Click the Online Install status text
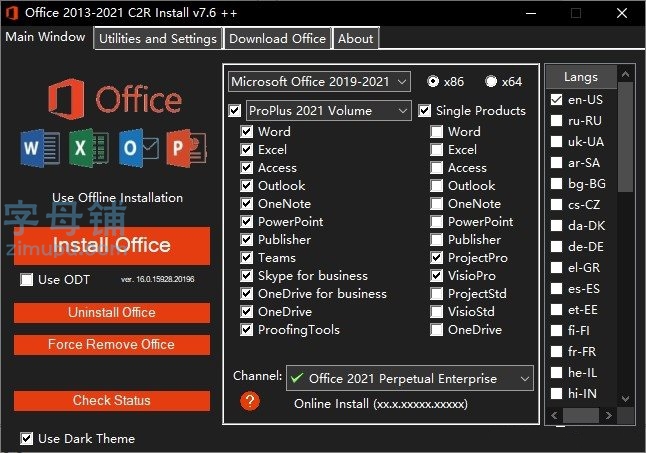 381,404
